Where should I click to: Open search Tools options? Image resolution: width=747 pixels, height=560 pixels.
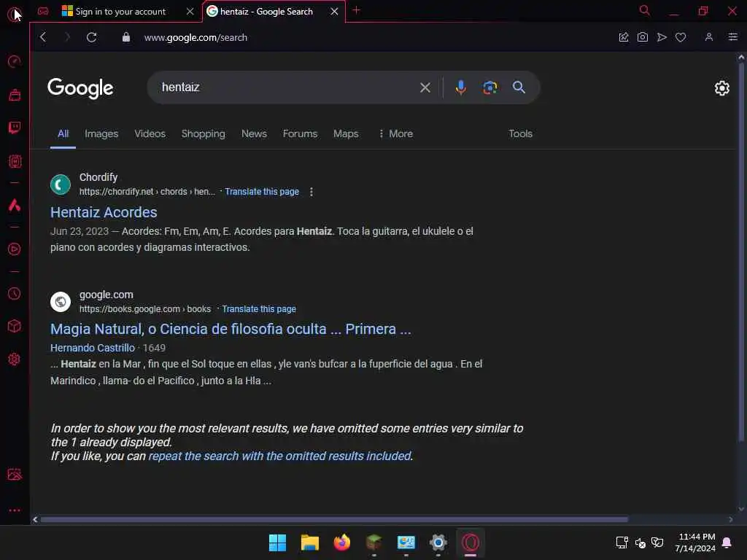pos(520,134)
